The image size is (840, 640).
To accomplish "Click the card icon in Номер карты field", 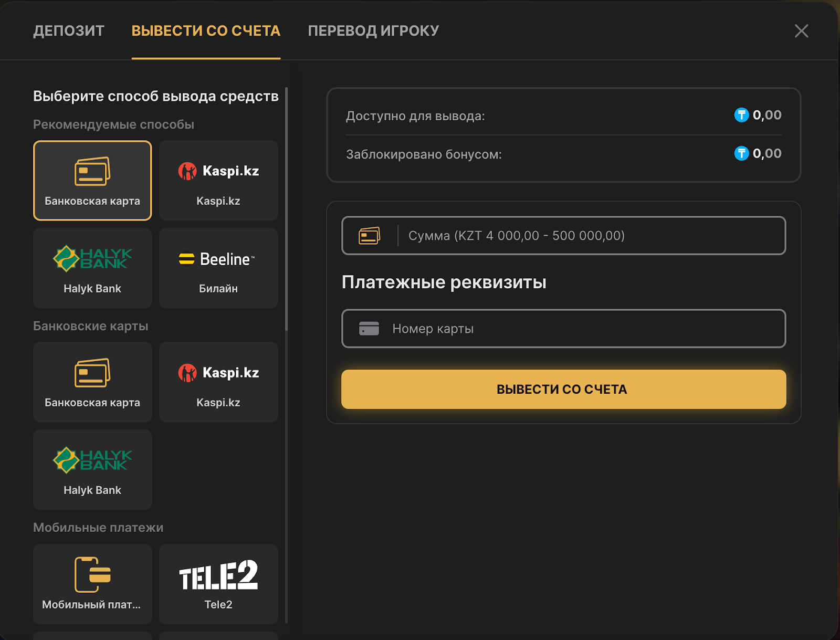I will click(x=369, y=329).
